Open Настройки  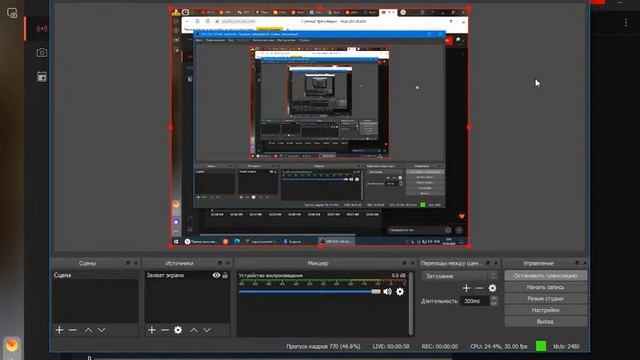point(546,310)
